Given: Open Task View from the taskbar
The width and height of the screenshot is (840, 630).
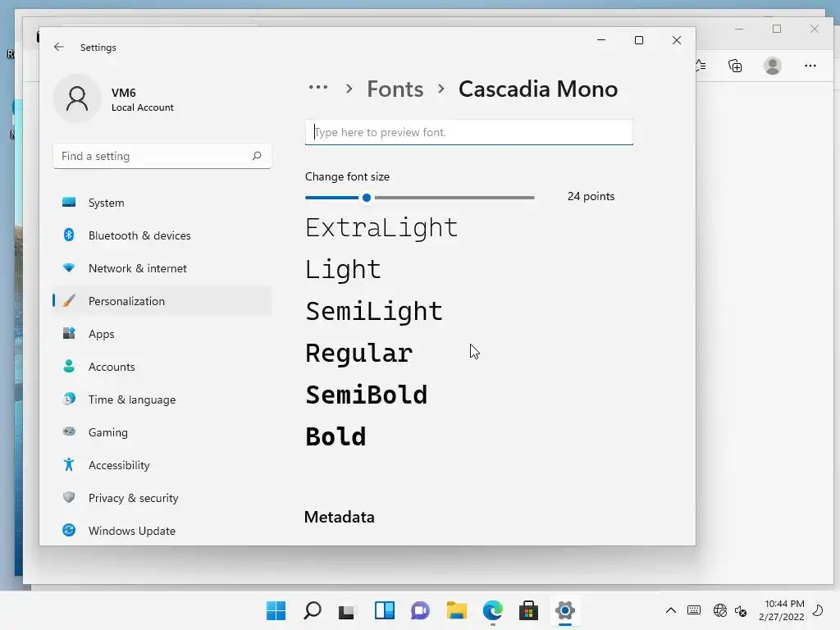Looking at the screenshot, I should pos(347,610).
